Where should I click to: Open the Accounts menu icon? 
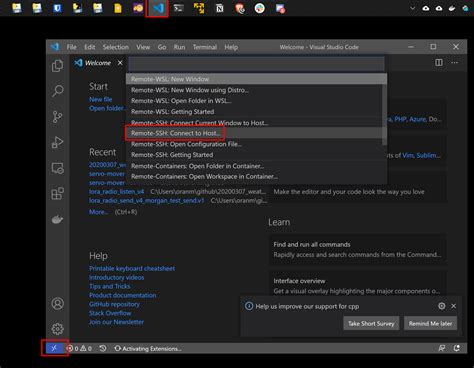tap(57, 304)
